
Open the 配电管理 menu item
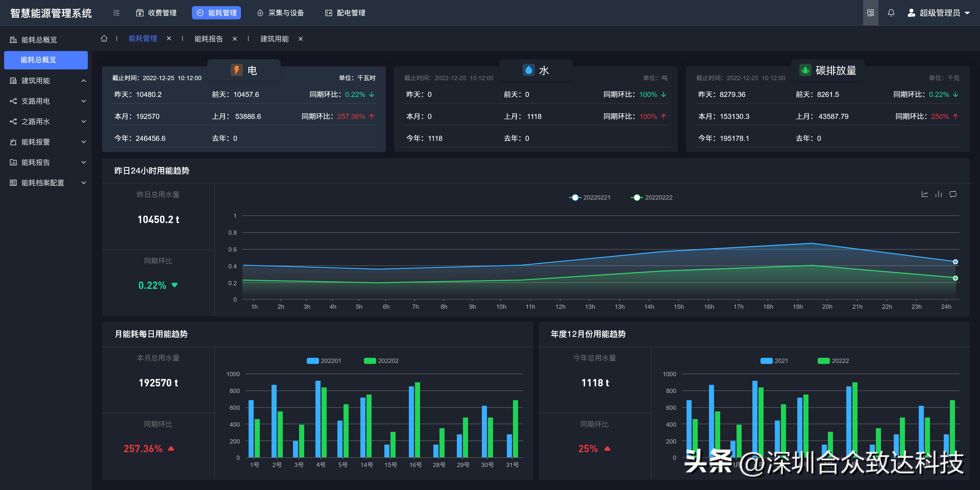pos(344,13)
